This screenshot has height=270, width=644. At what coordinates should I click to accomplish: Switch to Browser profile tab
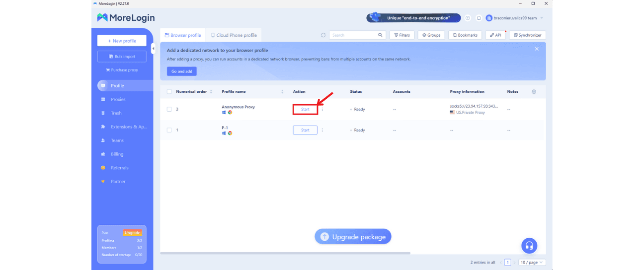183,35
